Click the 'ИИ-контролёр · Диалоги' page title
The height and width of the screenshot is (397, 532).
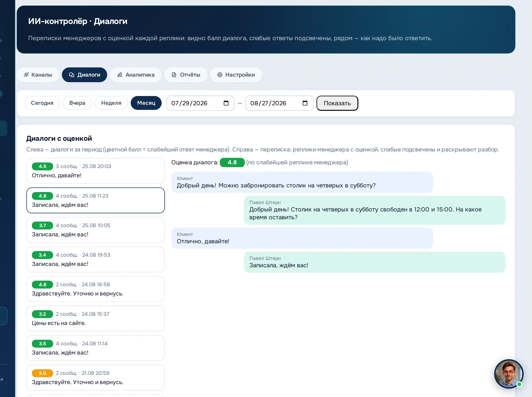click(78, 21)
